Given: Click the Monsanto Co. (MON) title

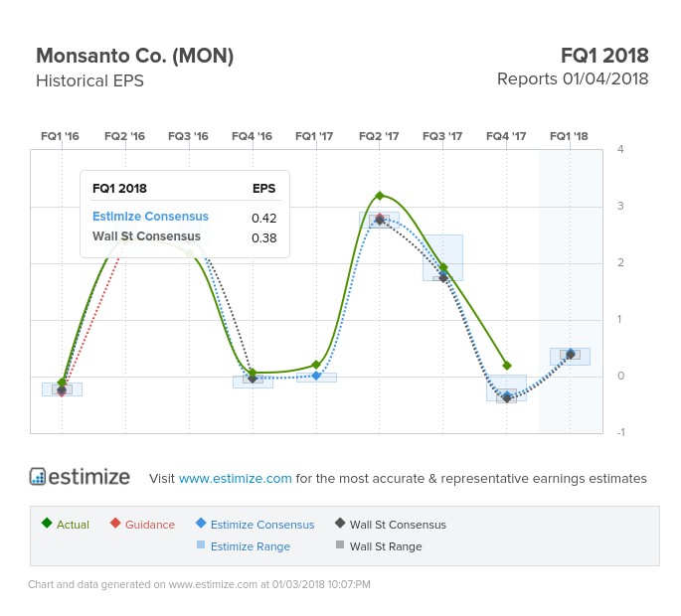Looking at the screenshot, I should pyautogui.click(x=134, y=56).
